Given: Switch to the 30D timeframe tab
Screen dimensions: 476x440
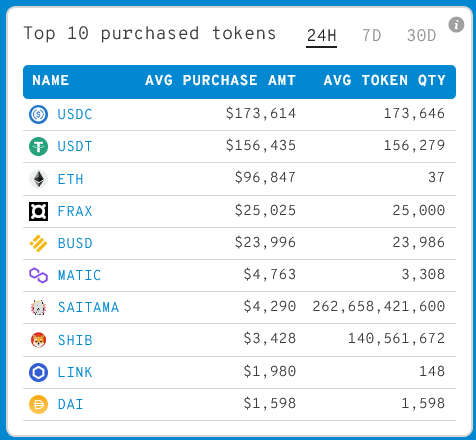Looking at the screenshot, I should [x=421, y=35].
